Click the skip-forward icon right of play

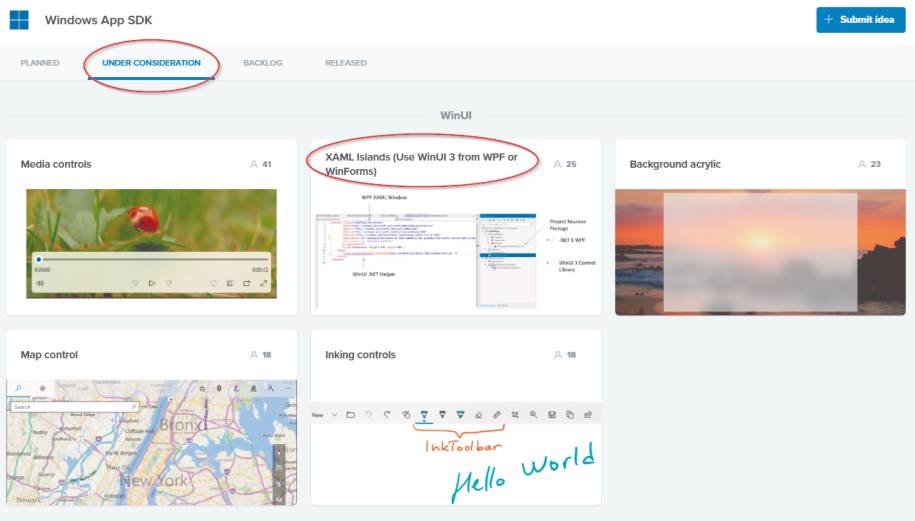click(169, 283)
